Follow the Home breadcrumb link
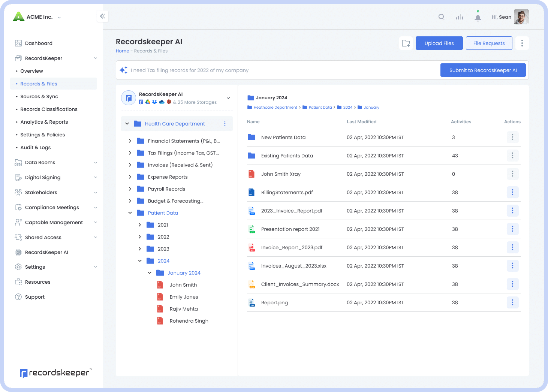548x392 pixels. (x=123, y=51)
